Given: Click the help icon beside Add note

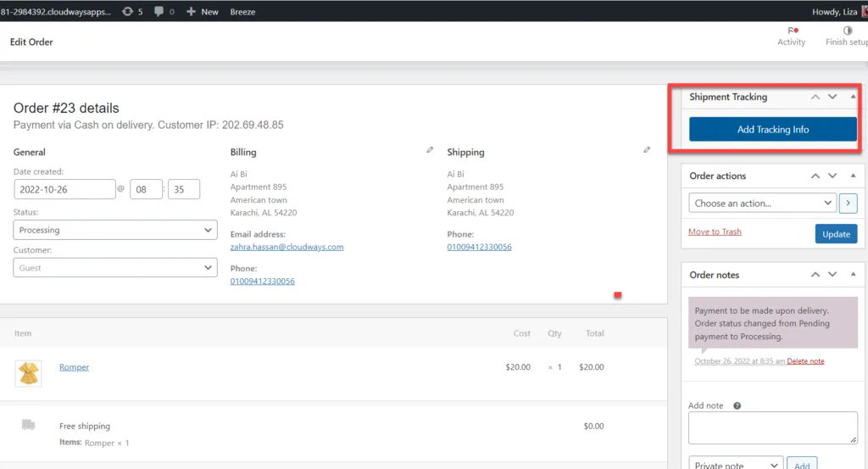Looking at the screenshot, I should [737, 406].
